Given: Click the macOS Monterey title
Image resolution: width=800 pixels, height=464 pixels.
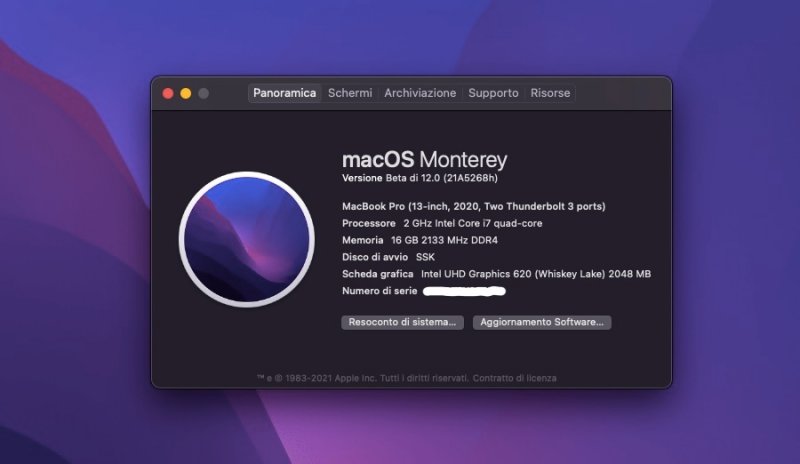Looking at the screenshot, I should coord(424,160).
